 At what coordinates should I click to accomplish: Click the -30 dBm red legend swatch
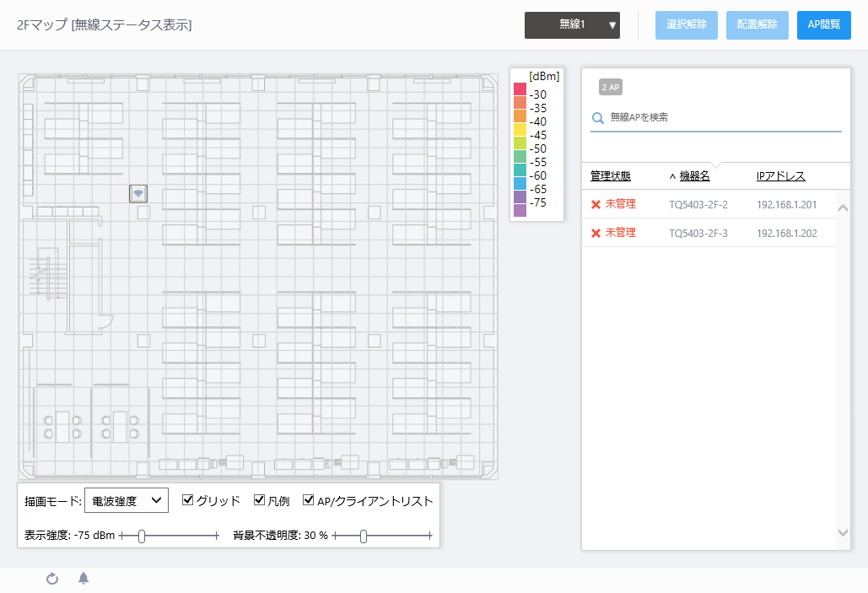point(520,89)
